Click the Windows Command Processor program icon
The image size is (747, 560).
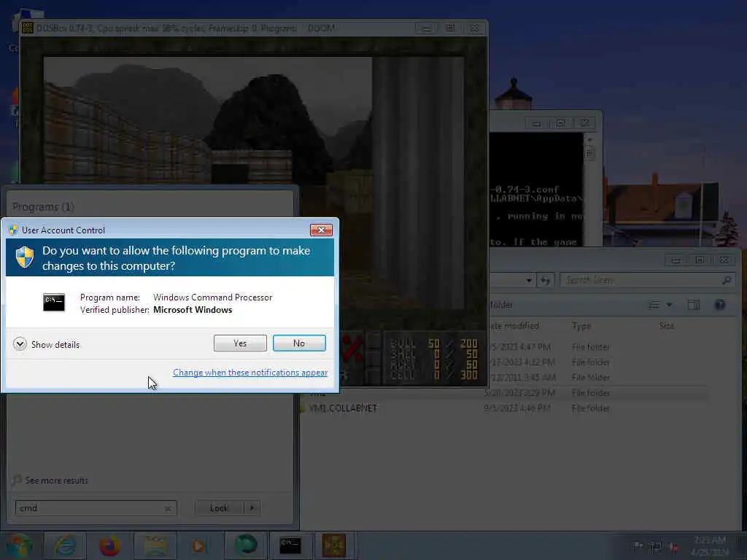(x=54, y=303)
